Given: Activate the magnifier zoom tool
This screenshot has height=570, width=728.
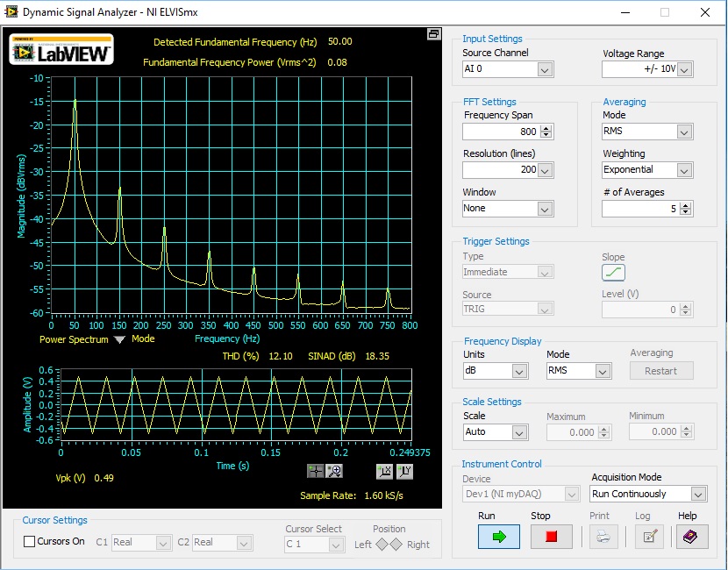Looking at the screenshot, I should tap(334, 471).
